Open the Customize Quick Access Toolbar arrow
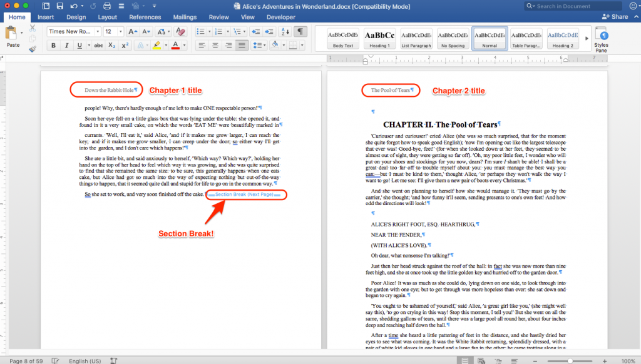641x364 pixels. (154, 6)
